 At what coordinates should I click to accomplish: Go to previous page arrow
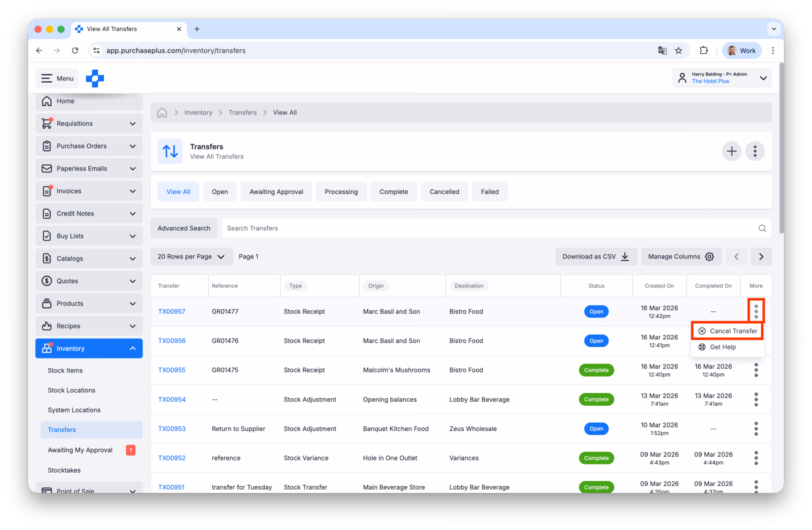coord(736,256)
